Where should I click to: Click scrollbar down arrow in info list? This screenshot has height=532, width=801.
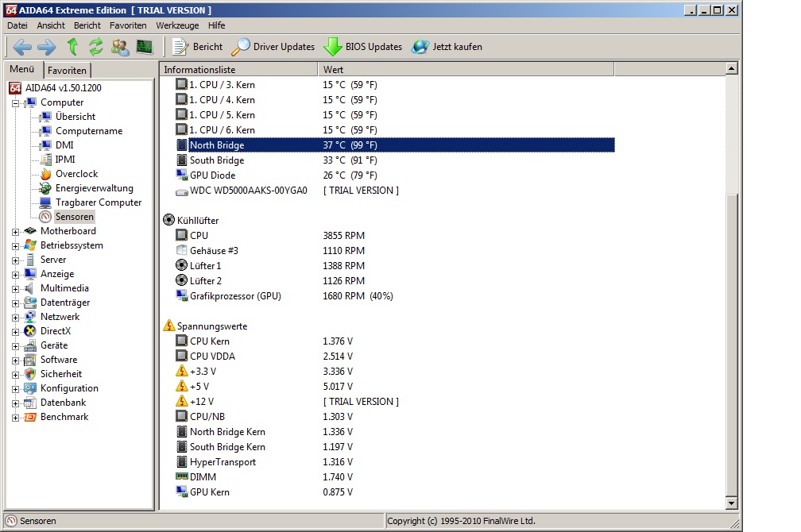point(732,503)
